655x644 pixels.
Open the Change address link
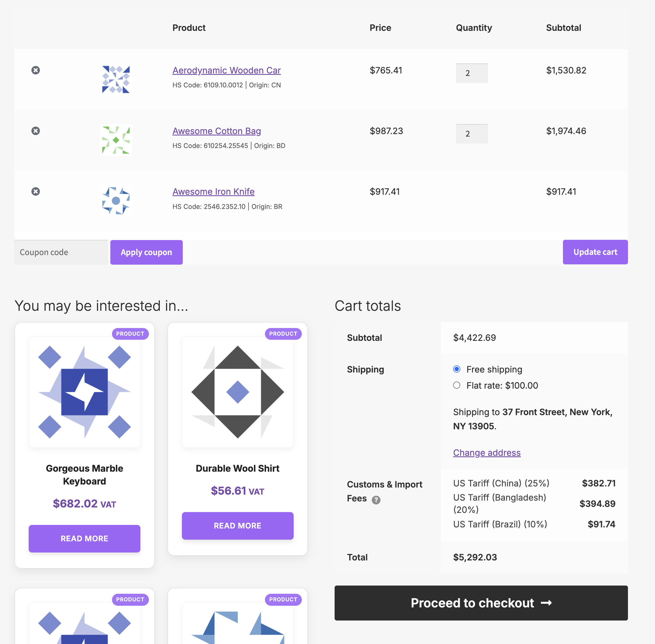click(486, 453)
